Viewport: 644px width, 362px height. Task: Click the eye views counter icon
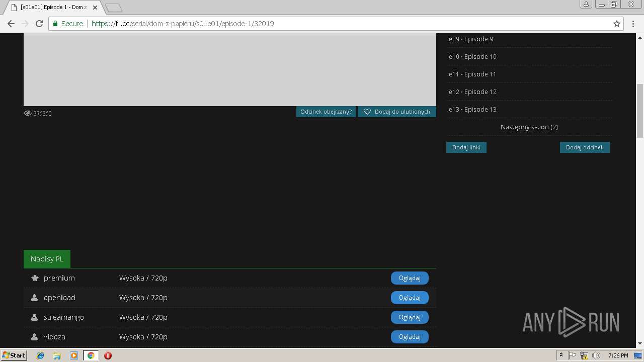tap(28, 113)
